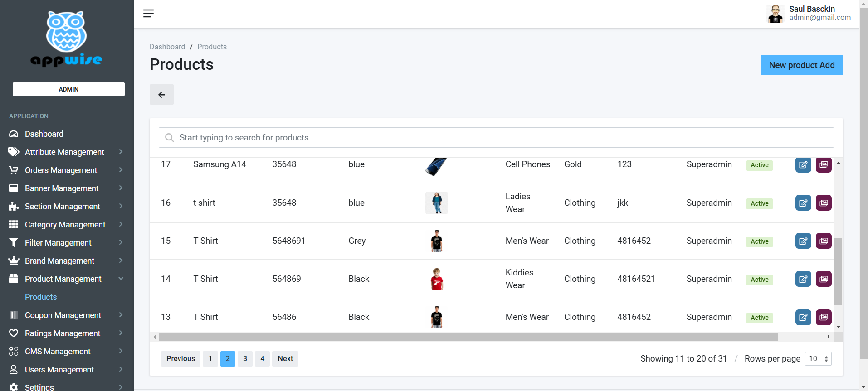Viewport: 868px width, 391px height.
Task: Click the Attribute Management tags icon
Action: pyautogui.click(x=14, y=152)
